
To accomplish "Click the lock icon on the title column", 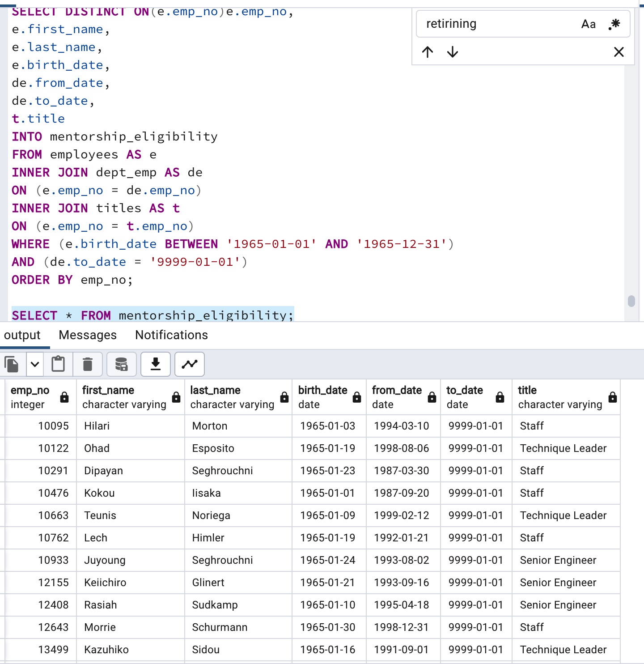I will (x=611, y=397).
